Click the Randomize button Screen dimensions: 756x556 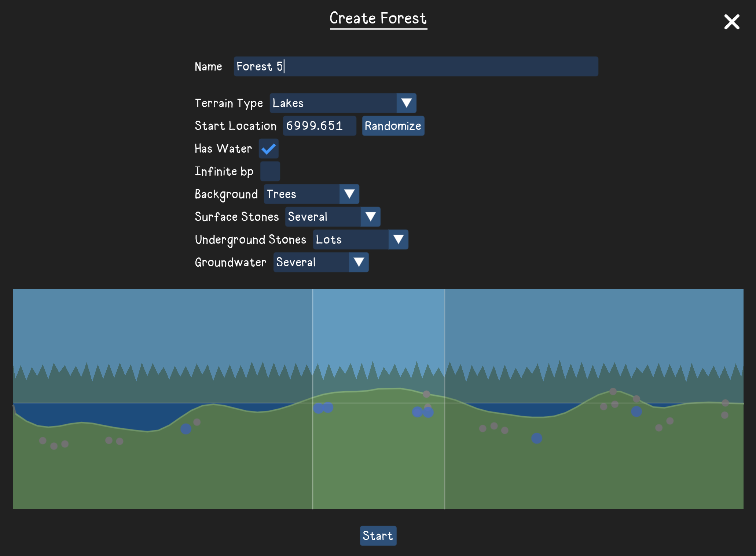tap(393, 125)
